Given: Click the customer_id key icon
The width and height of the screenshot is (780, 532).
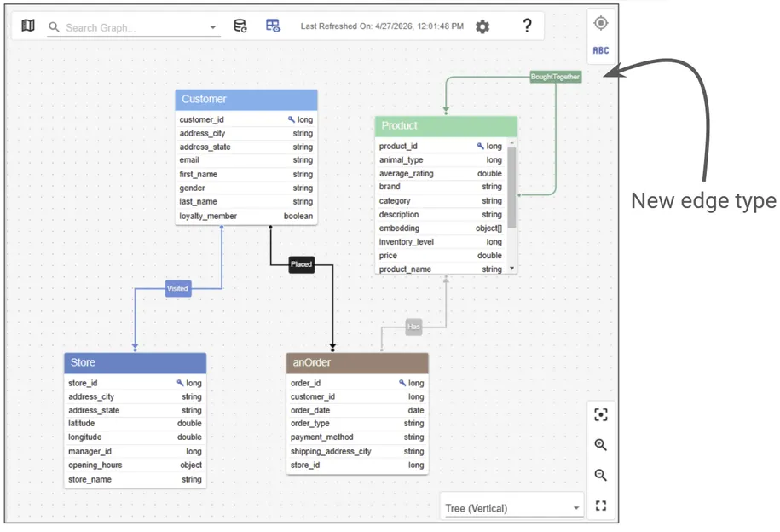Looking at the screenshot, I should point(291,119).
